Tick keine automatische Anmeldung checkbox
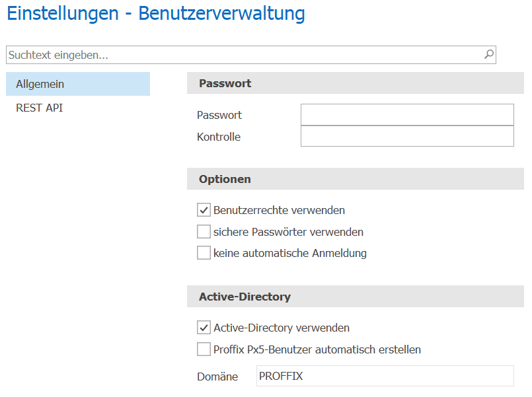 [x=204, y=252]
